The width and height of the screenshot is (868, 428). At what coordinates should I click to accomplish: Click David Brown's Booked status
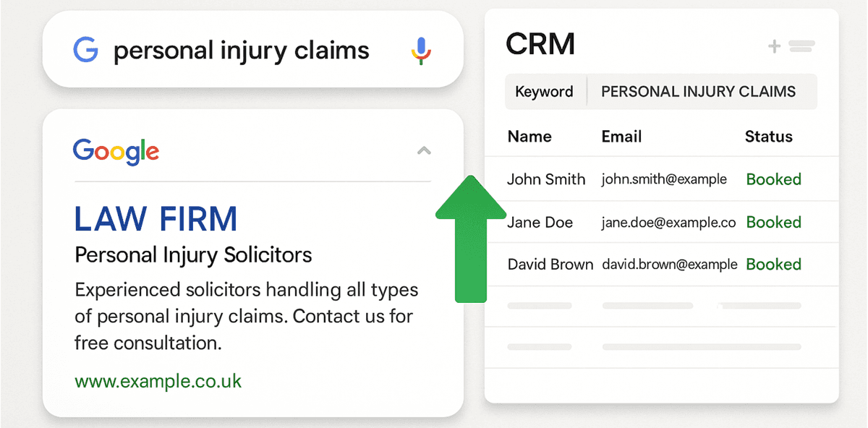pos(773,265)
